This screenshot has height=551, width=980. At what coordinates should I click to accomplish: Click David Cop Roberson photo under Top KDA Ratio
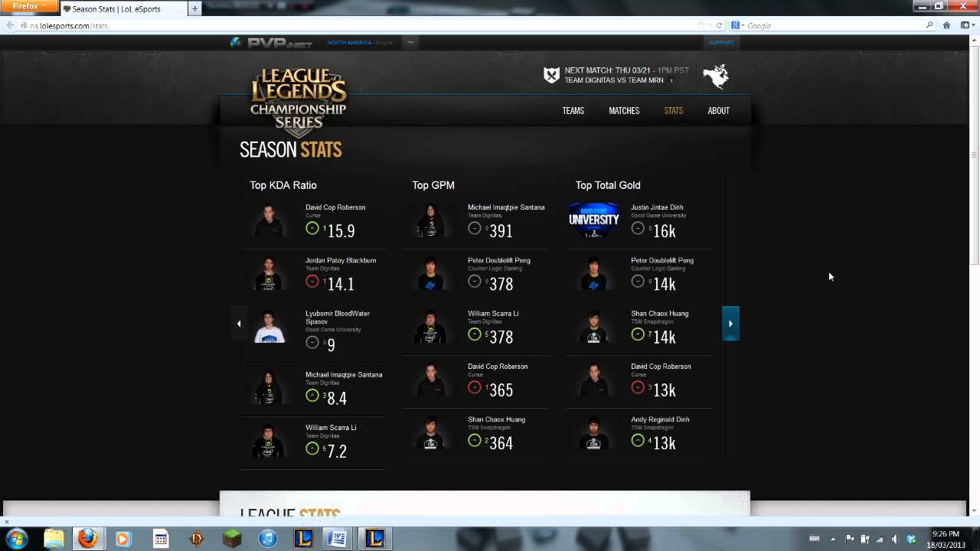click(x=269, y=220)
